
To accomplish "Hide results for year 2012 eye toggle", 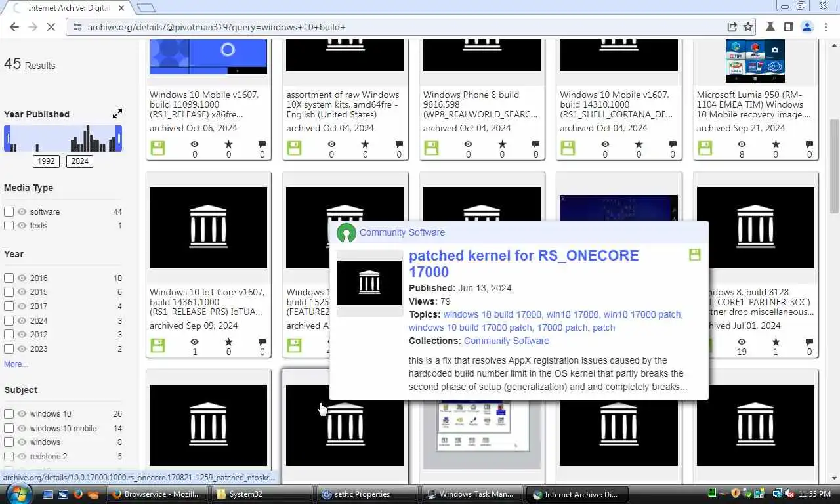I will (x=22, y=334).
